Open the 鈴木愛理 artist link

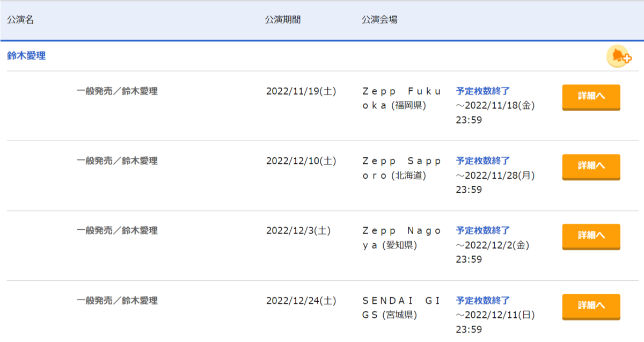point(26,56)
